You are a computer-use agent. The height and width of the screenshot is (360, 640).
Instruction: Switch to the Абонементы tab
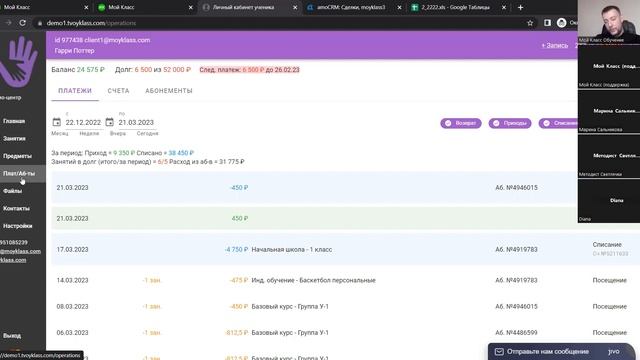click(x=169, y=91)
